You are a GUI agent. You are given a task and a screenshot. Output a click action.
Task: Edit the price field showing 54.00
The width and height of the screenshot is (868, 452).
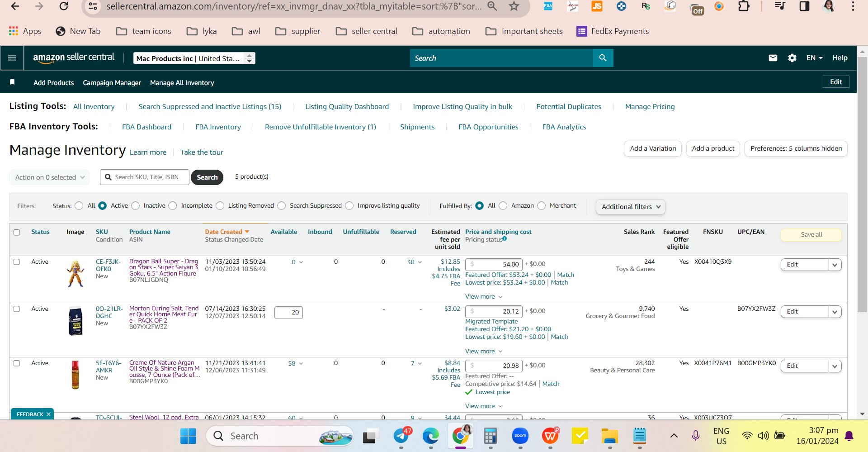(494, 264)
